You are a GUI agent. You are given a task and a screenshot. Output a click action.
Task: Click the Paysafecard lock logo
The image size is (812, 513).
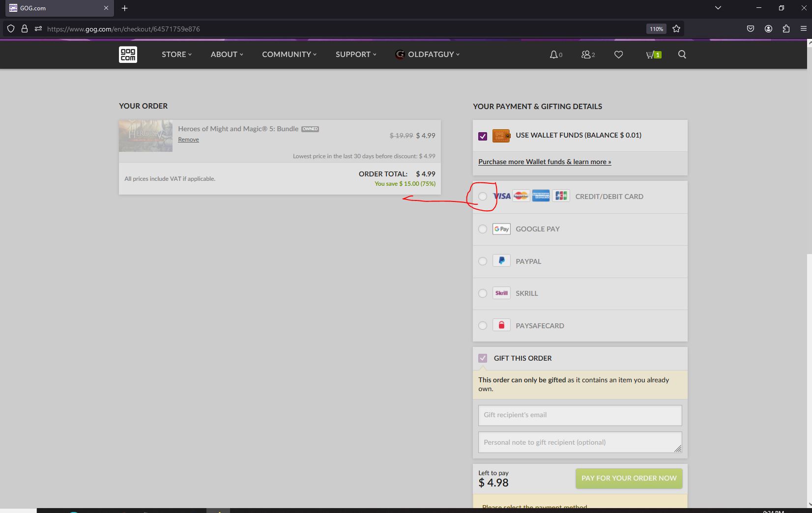(501, 325)
